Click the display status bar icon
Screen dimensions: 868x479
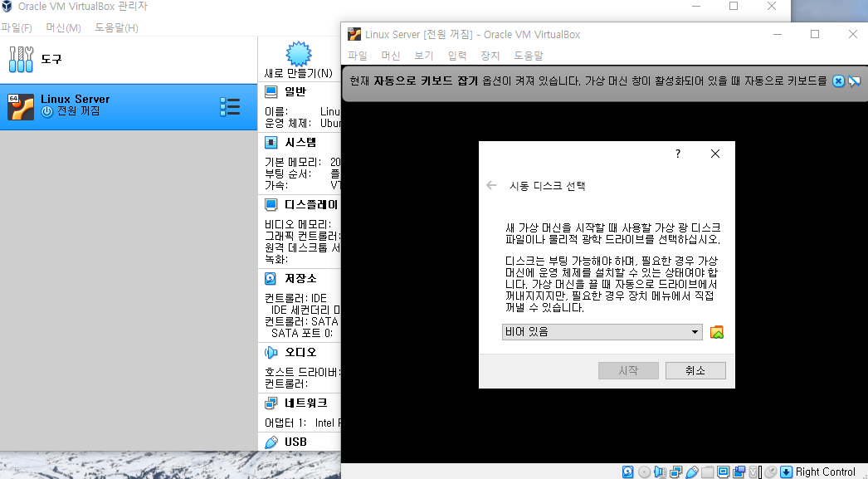click(x=723, y=472)
